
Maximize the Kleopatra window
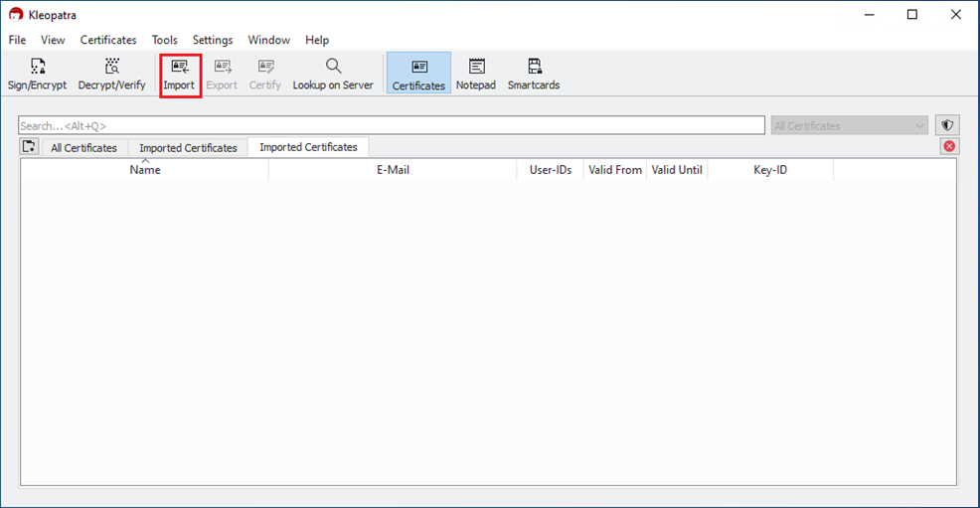point(912,14)
